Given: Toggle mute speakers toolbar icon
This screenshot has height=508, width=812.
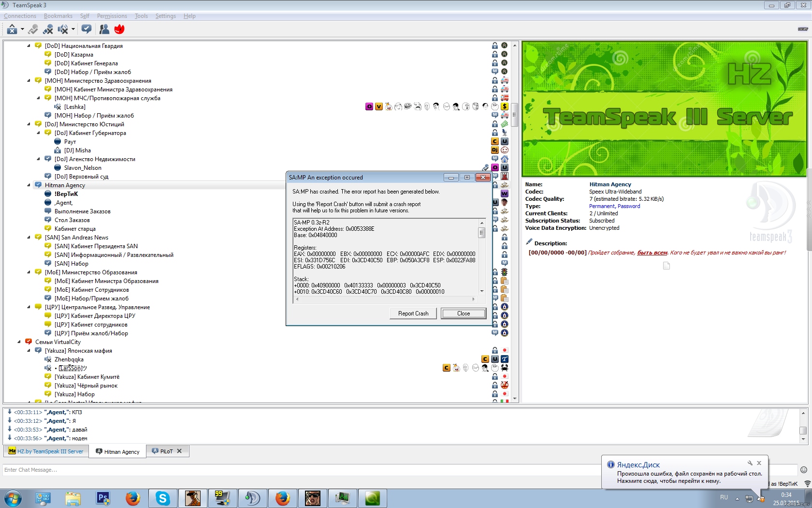Looking at the screenshot, I should pos(63,30).
